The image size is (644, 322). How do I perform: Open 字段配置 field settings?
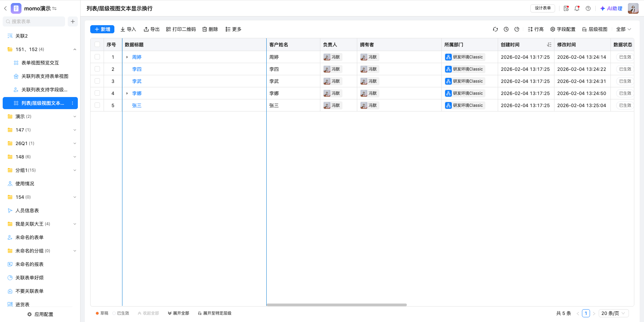coord(563,29)
